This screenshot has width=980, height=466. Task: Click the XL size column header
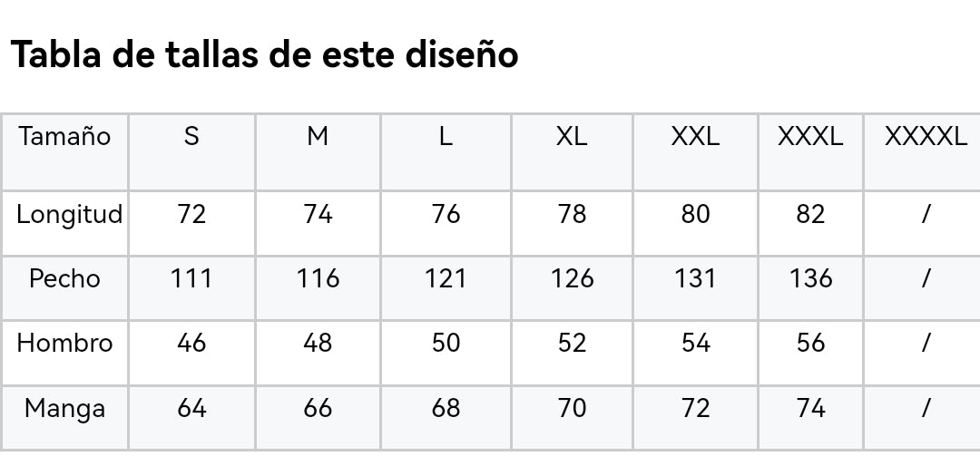tap(572, 137)
